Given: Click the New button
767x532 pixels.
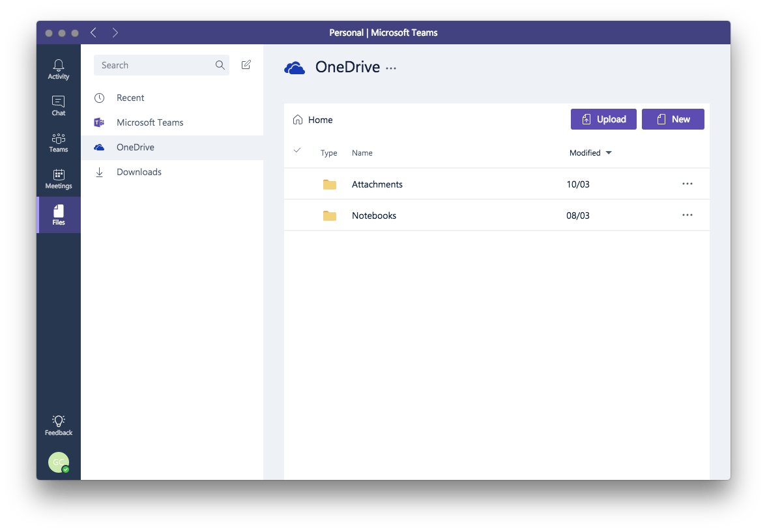Looking at the screenshot, I should tap(673, 119).
